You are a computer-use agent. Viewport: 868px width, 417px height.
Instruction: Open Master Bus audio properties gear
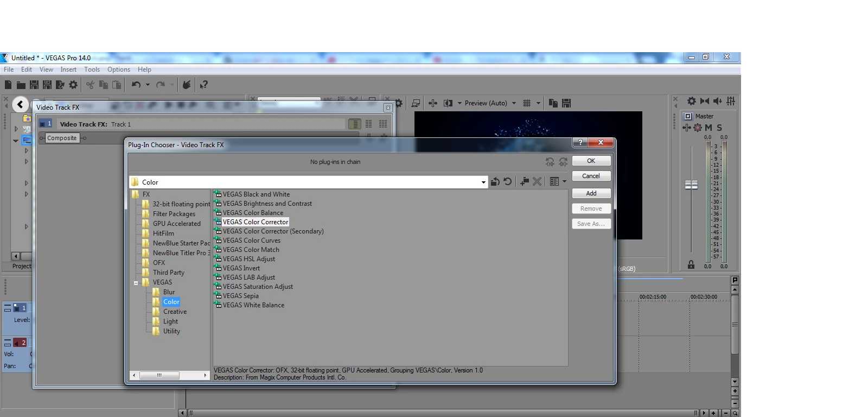click(x=692, y=101)
